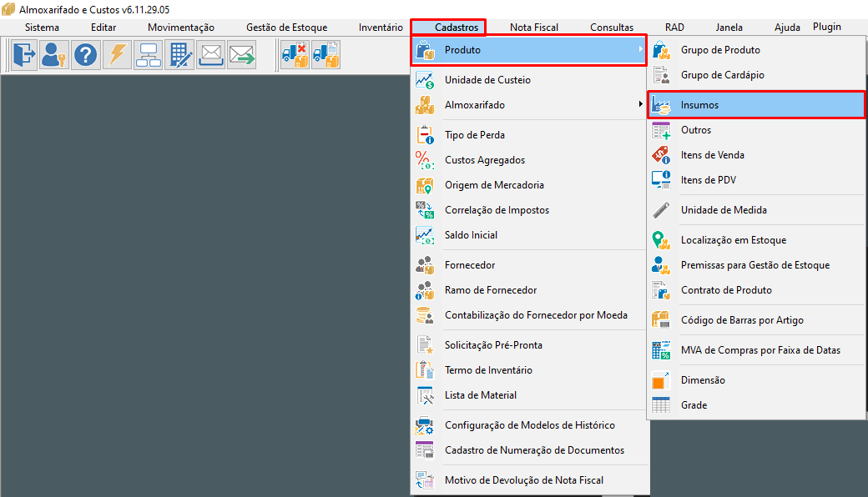The width and height of the screenshot is (868, 497).
Task: Click the organization chart toolbar icon
Action: (149, 55)
